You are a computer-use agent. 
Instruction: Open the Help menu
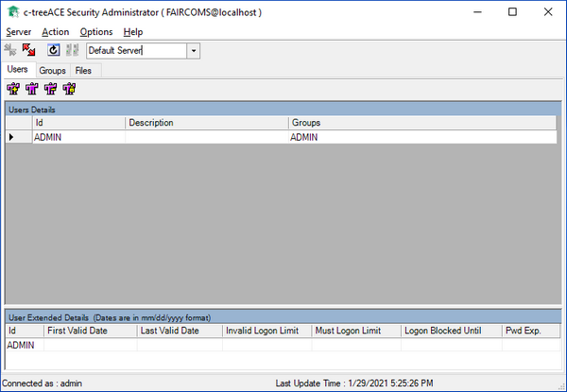pos(133,32)
